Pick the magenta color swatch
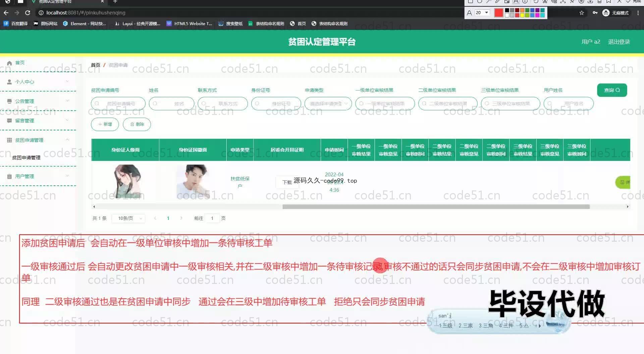The width and height of the screenshot is (644, 354). click(537, 15)
